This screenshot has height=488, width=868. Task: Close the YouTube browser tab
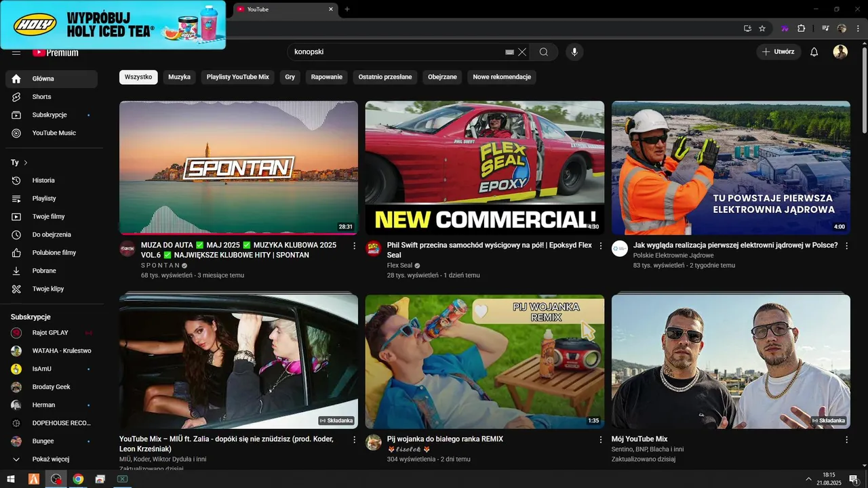(x=331, y=9)
